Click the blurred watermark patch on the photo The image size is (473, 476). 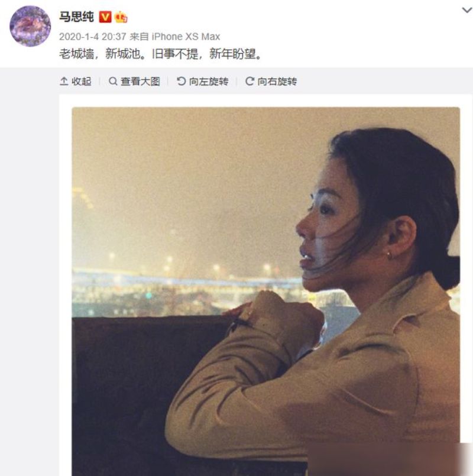(390, 459)
